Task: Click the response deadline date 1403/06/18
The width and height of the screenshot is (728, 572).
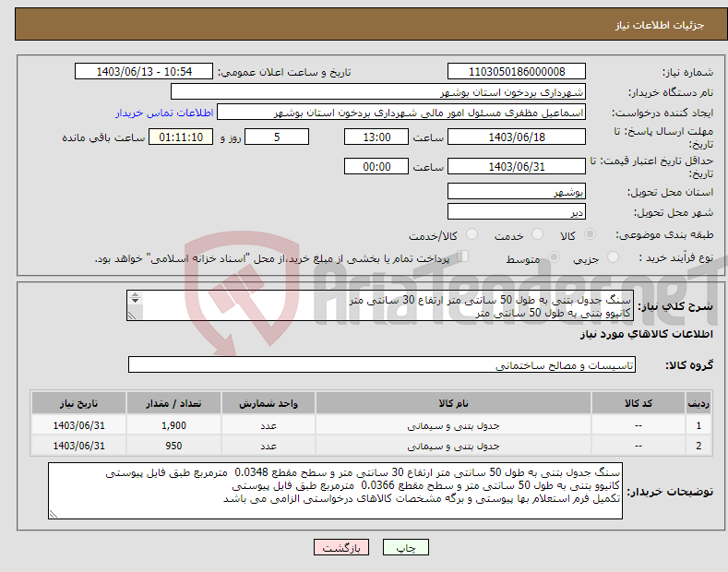Action: [x=517, y=137]
